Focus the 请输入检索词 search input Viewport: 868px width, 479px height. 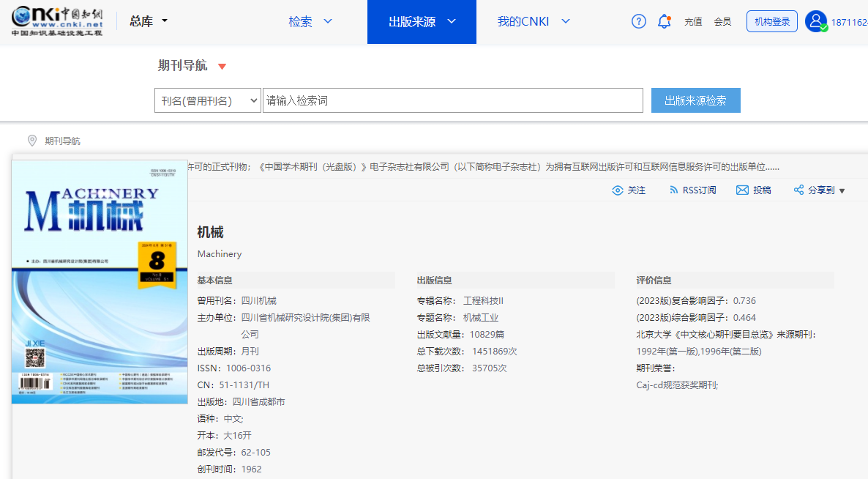pyautogui.click(x=453, y=100)
